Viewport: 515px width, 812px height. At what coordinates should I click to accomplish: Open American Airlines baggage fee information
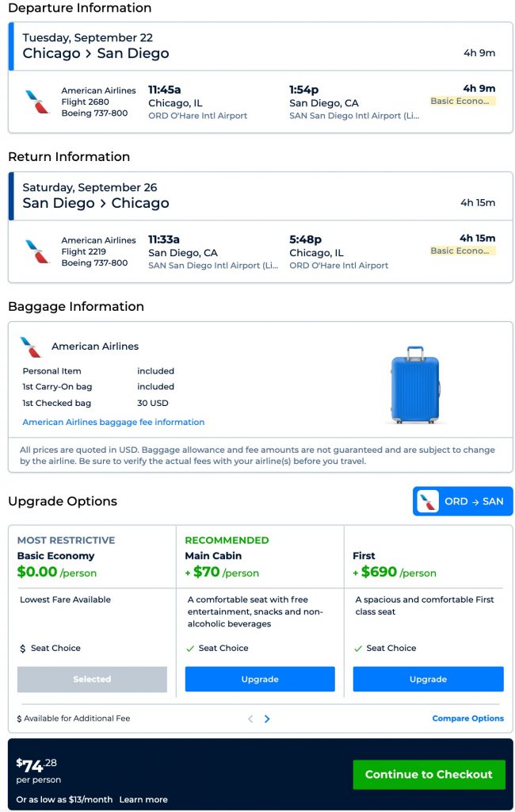[113, 422]
